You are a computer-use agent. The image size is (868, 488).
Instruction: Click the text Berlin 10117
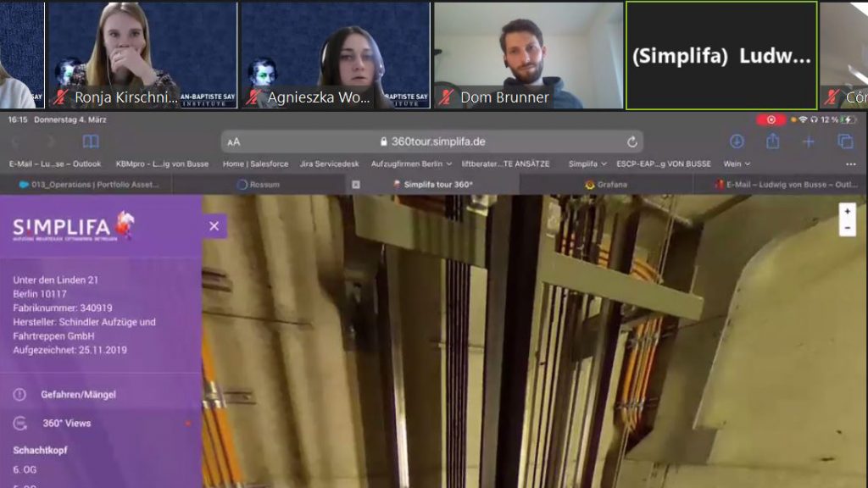pyautogui.click(x=40, y=294)
